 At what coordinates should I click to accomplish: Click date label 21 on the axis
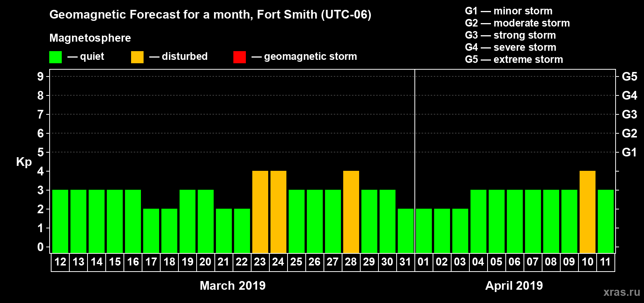click(224, 262)
